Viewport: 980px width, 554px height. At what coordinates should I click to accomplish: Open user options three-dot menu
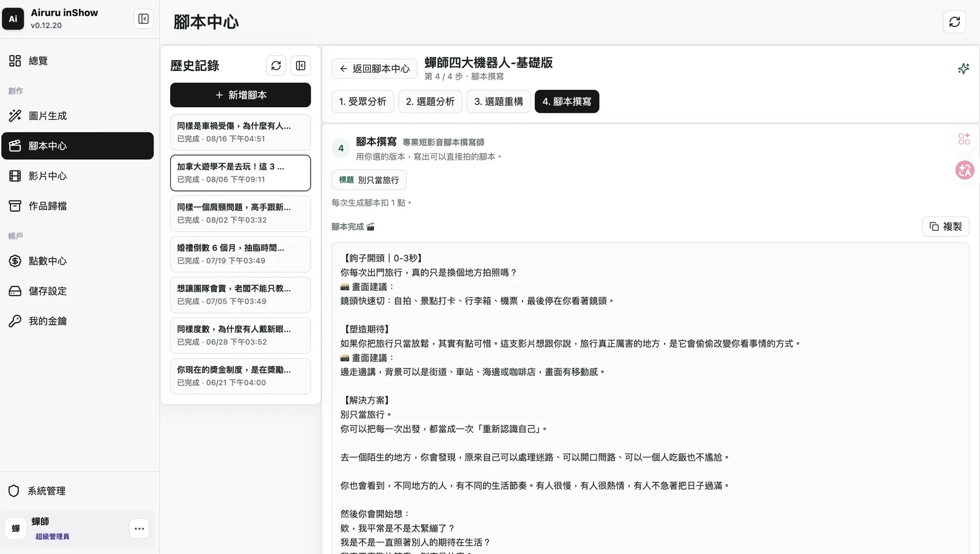[140, 528]
